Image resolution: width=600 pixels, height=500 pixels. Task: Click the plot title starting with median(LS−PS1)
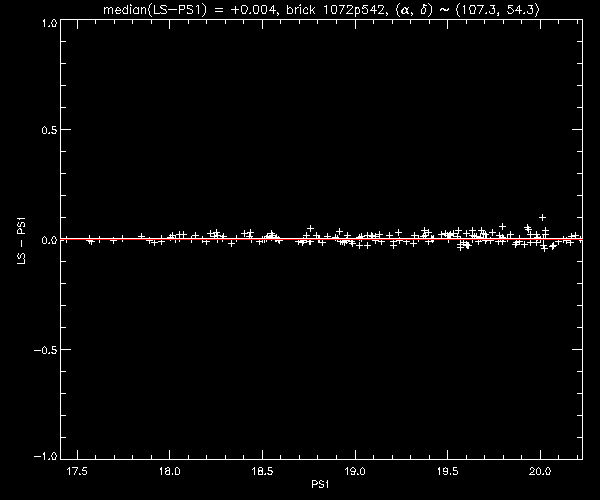321,10
